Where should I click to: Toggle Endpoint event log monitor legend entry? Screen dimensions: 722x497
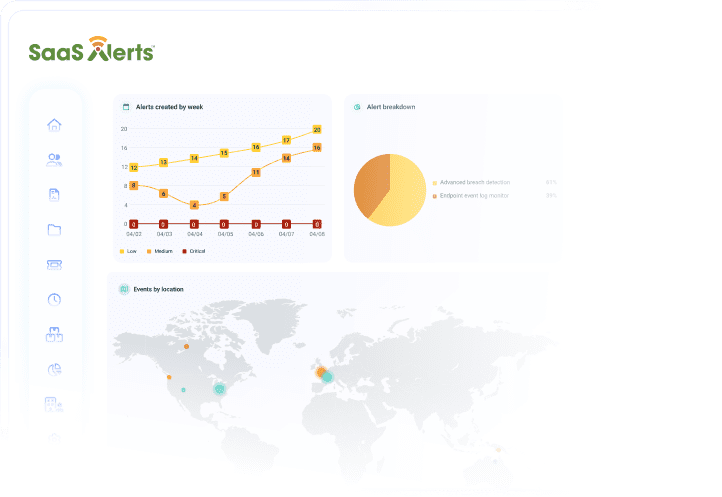click(x=471, y=196)
